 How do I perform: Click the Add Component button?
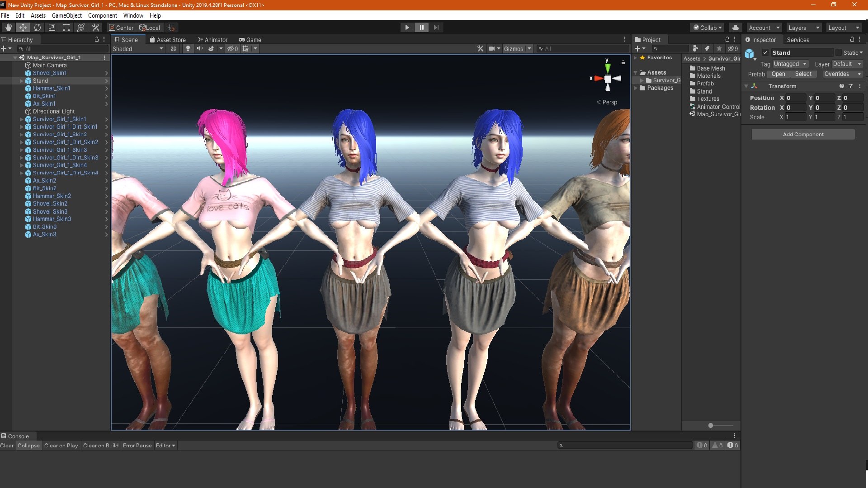click(x=803, y=134)
